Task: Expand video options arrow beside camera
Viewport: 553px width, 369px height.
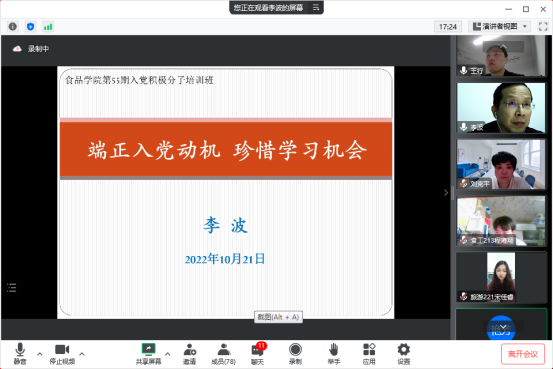Action: pos(82,353)
